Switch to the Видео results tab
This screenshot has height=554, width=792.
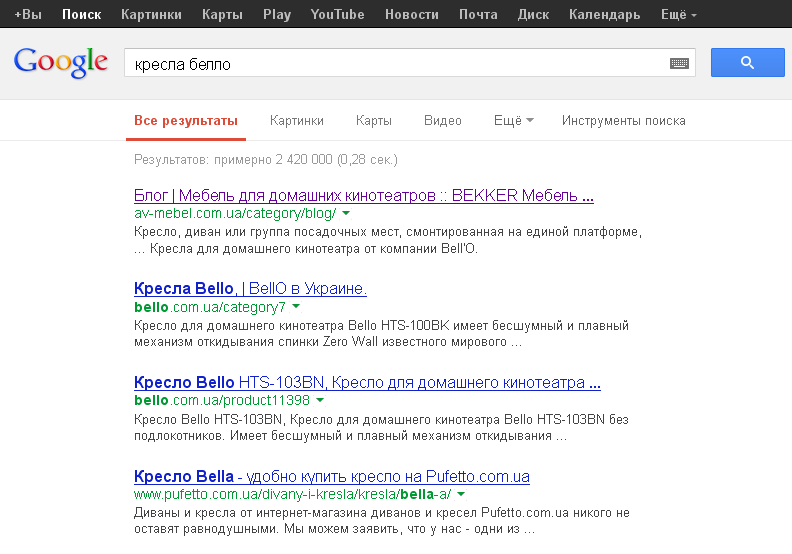point(442,121)
